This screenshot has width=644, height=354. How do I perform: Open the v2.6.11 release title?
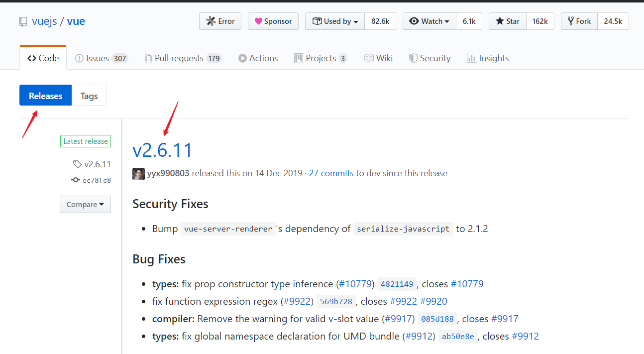coord(162,150)
